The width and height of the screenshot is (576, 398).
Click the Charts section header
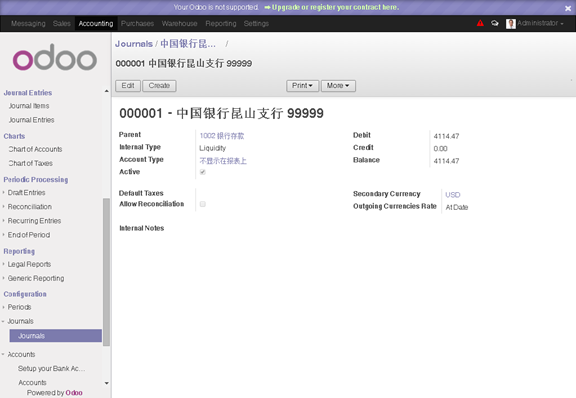click(x=14, y=136)
